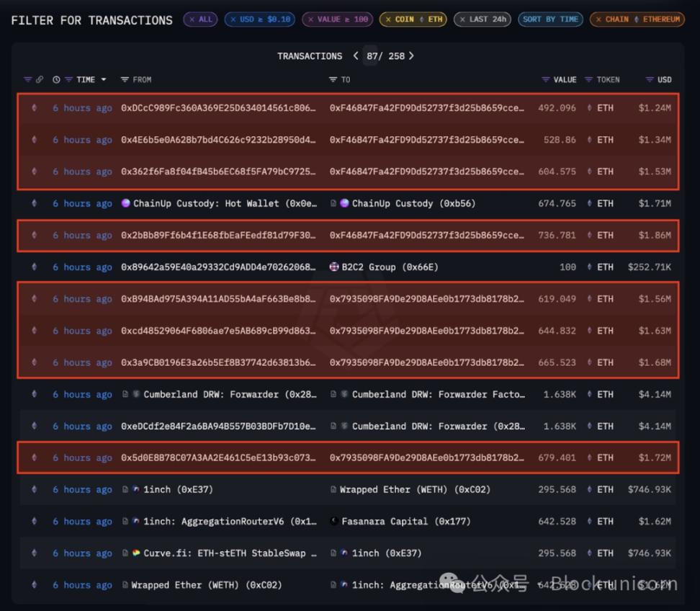Open Wrapped Ether (WETH) recipient link
The width and height of the screenshot is (700, 611).
coord(415,489)
